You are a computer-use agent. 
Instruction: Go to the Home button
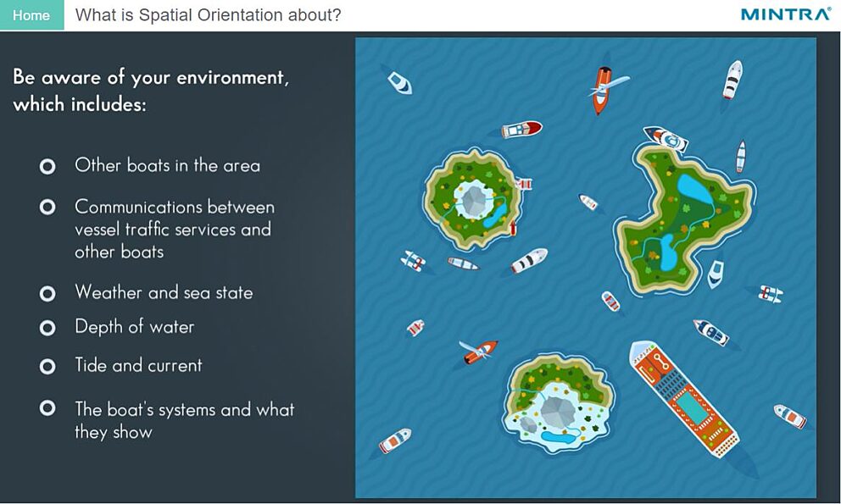[31, 15]
